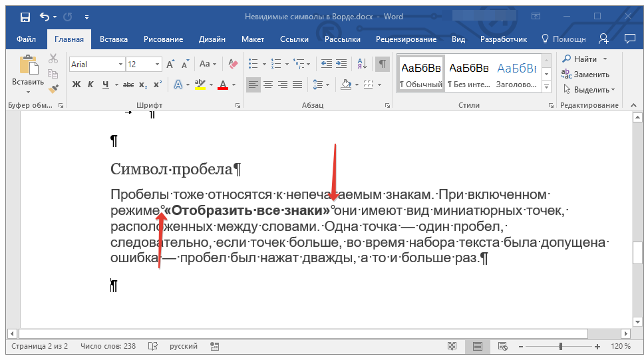644x360 pixels.
Task: Toggle the show paragraph marks (¶) button
Action: pyautogui.click(x=382, y=65)
